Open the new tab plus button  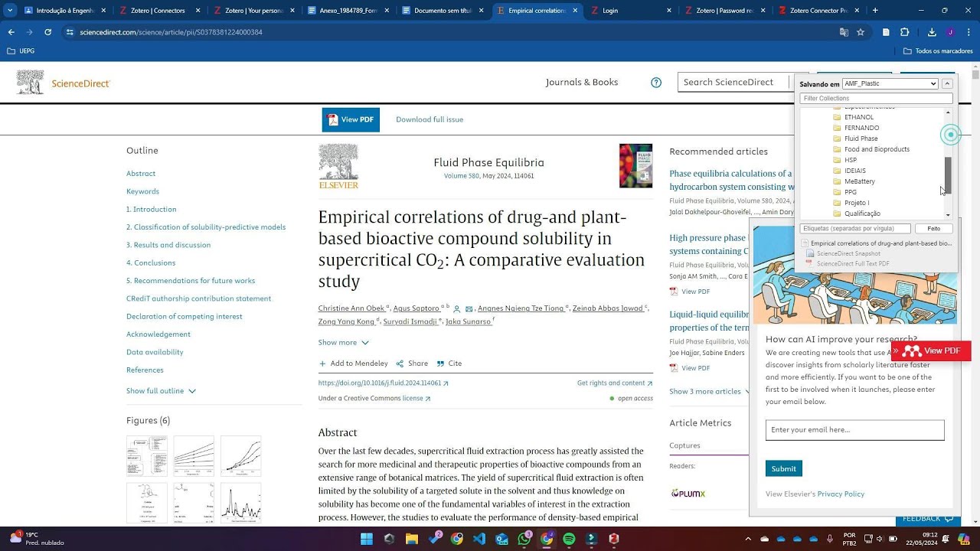tap(875, 11)
